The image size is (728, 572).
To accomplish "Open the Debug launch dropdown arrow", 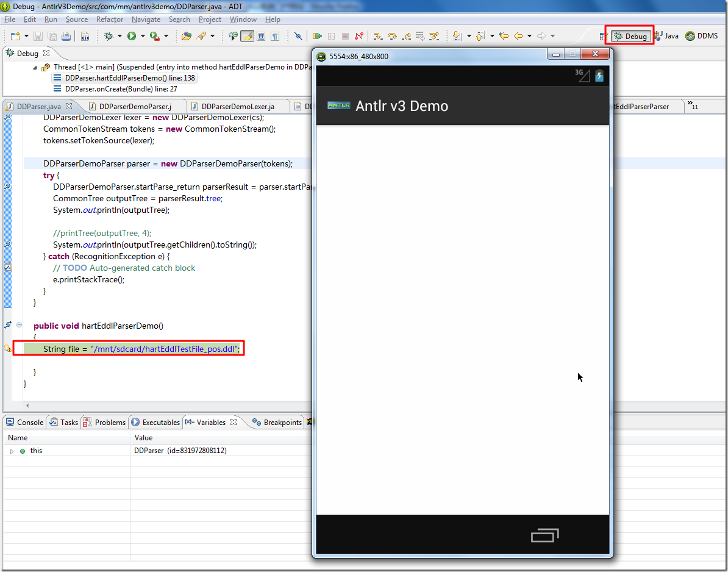I will click(120, 36).
